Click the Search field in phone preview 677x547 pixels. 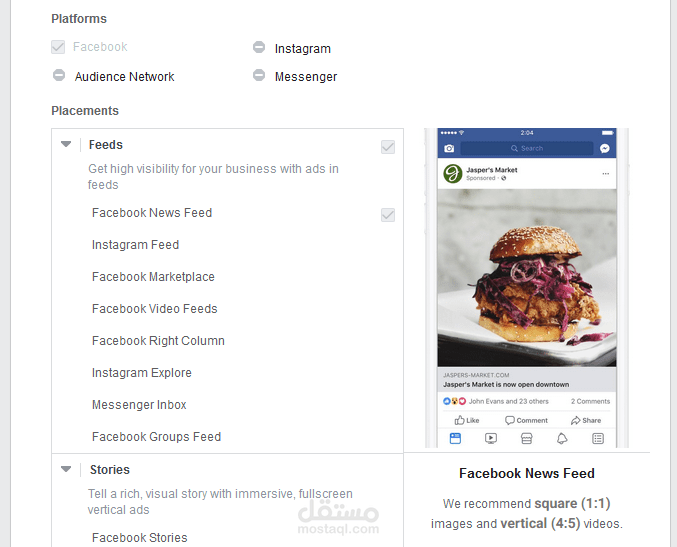[x=527, y=148]
